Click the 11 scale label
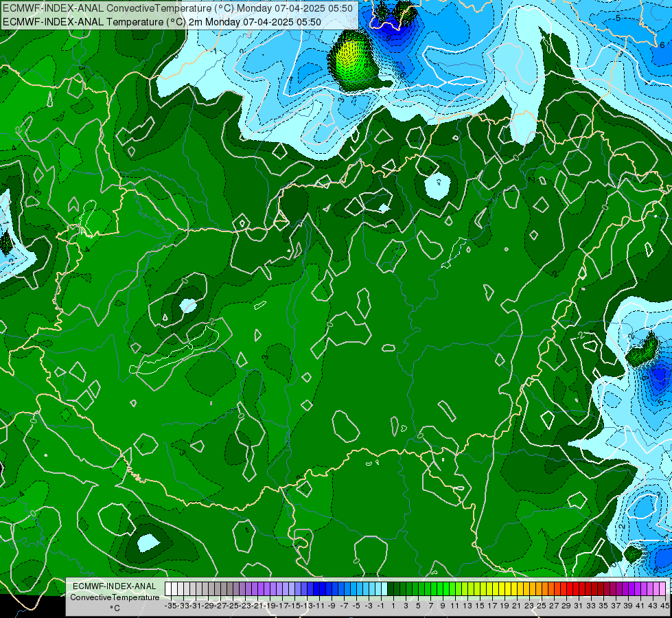 click(x=454, y=606)
